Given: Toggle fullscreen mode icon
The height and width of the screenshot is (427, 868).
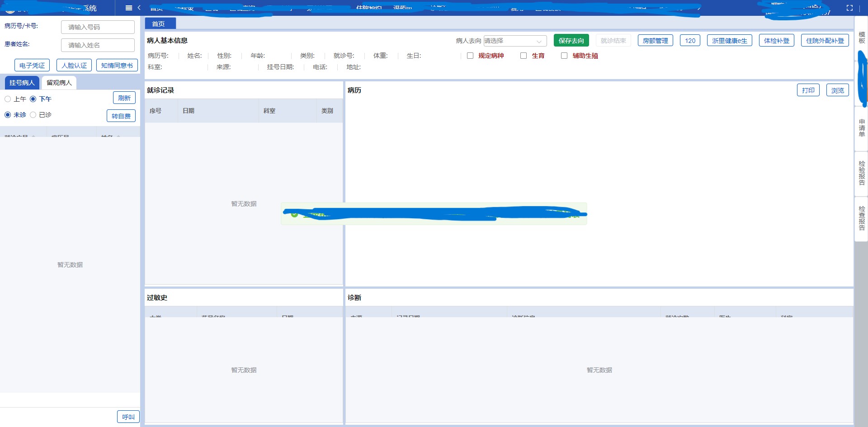Looking at the screenshot, I should 849,8.
